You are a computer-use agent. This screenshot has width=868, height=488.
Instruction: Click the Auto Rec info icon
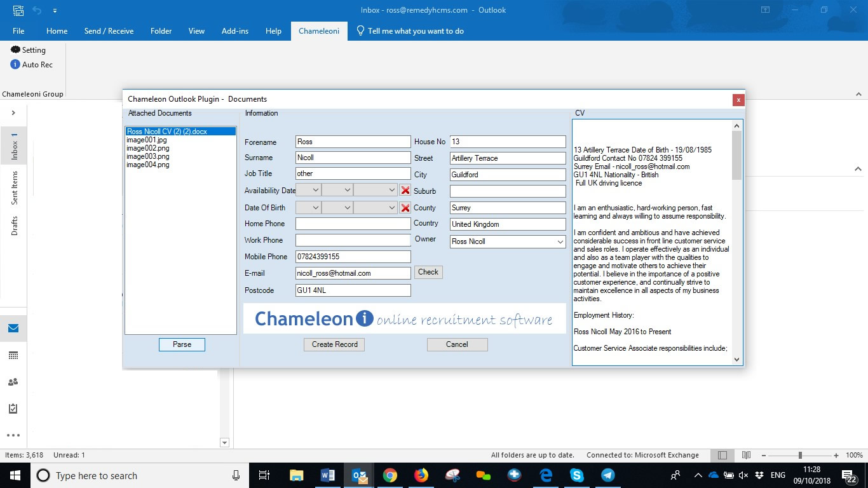click(x=15, y=64)
